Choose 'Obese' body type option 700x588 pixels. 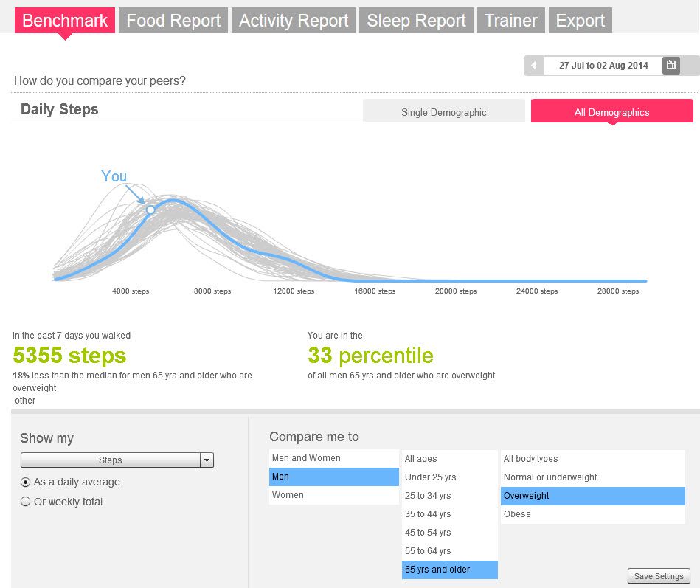pyautogui.click(x=593, y=514)
